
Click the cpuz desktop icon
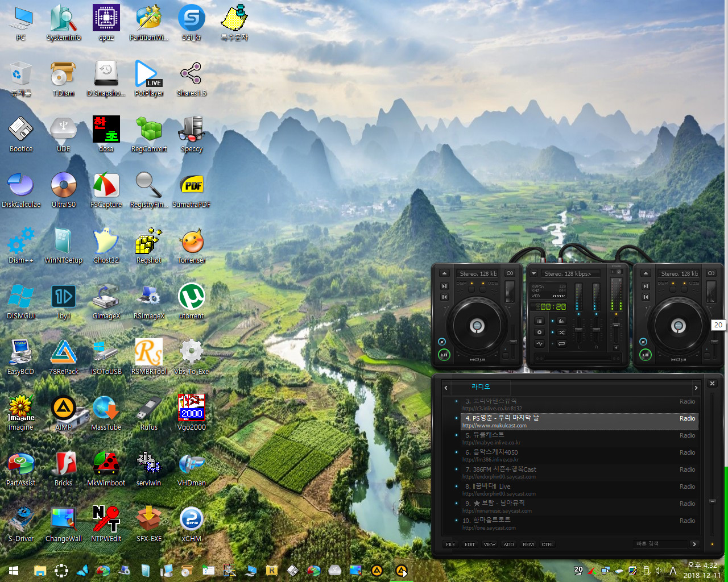pos(106,23)
